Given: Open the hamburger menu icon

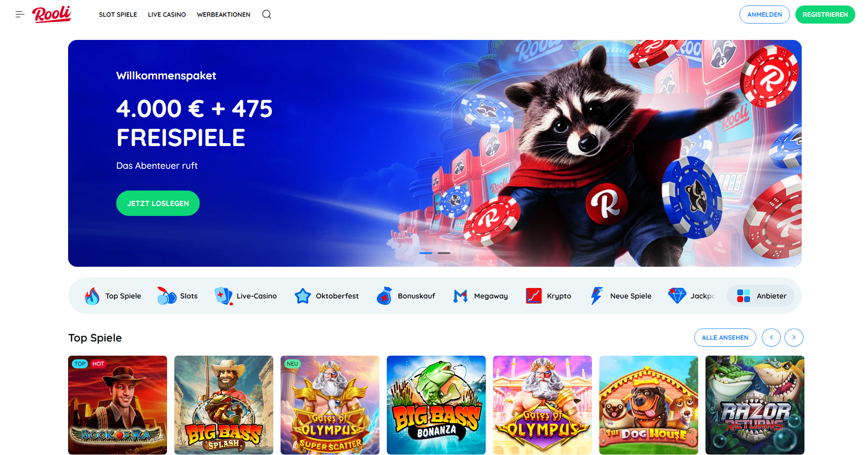Looking at the screenshot, I should coord(20,15).
